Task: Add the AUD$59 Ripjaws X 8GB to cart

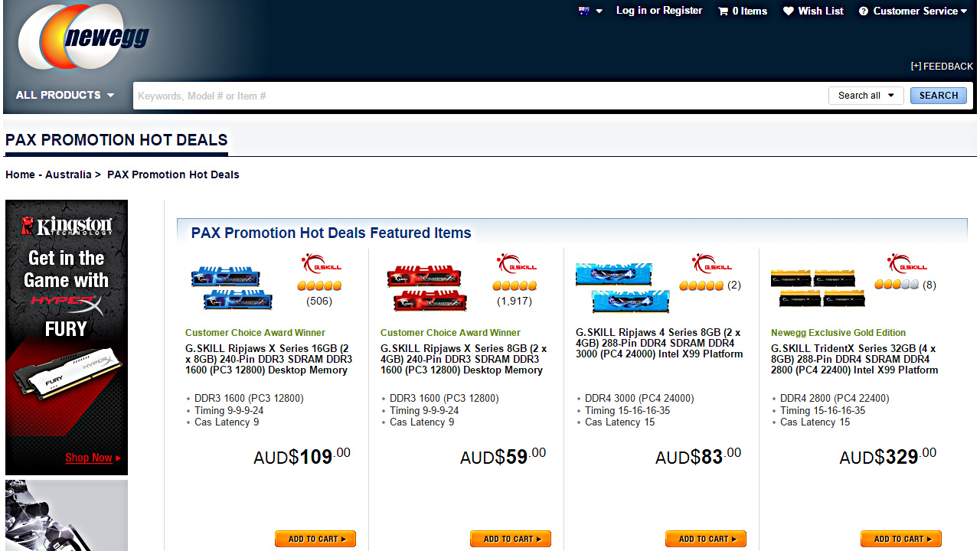Action: [511, 539]
